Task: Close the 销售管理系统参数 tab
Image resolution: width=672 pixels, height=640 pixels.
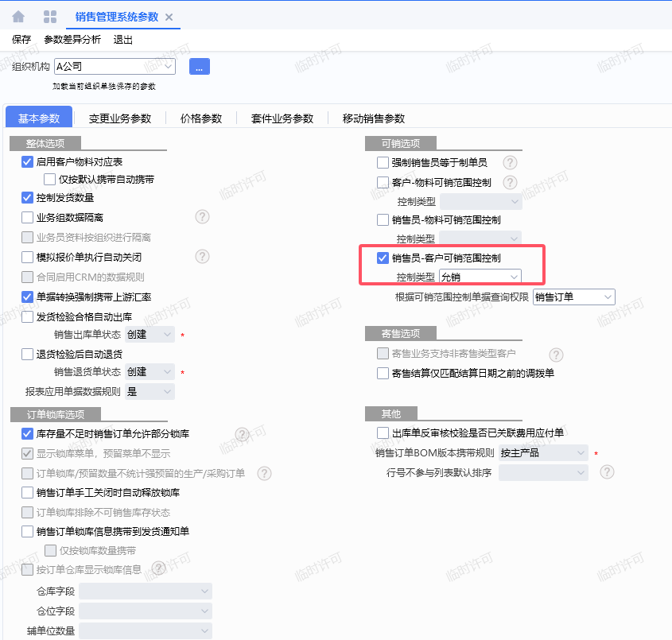Action: pyautogui.click(x=169, y=17)
